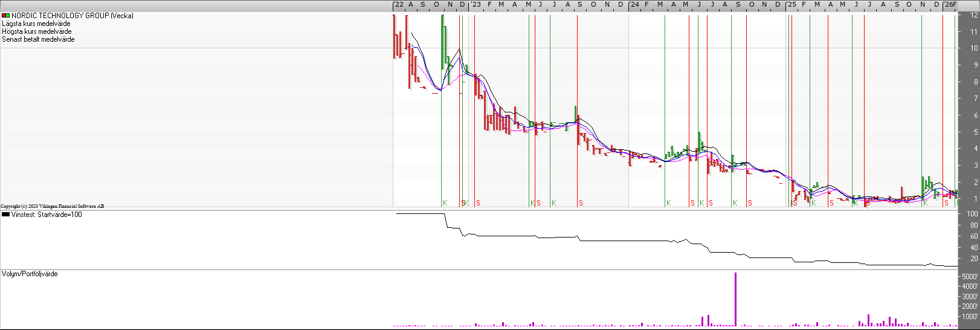Screen dimensions: 980x330
Task: Click the red S marker near December 2025
Action: [x=946, y=203]
